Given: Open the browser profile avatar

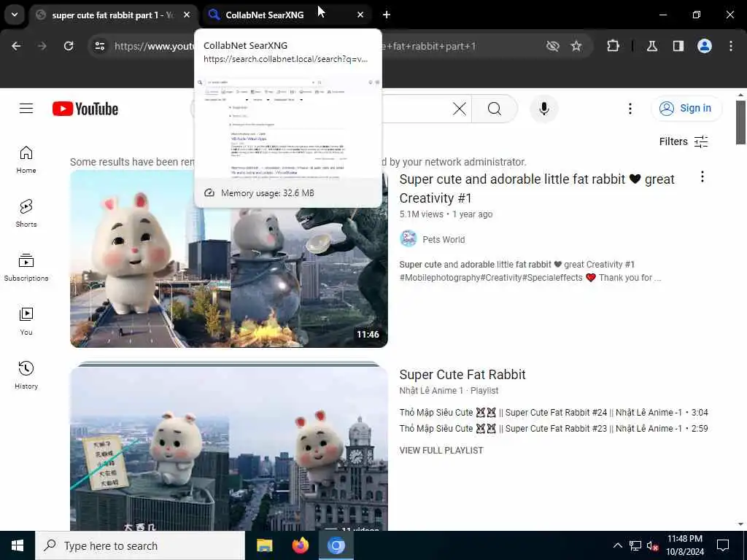Looking at the screenshot, I should 705,46.
